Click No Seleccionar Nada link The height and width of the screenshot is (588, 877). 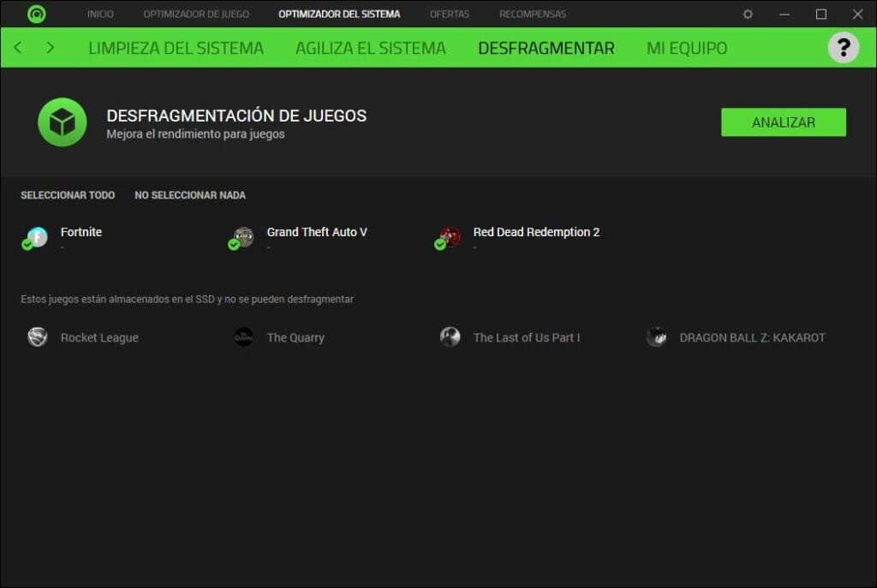tap(190, 195)
